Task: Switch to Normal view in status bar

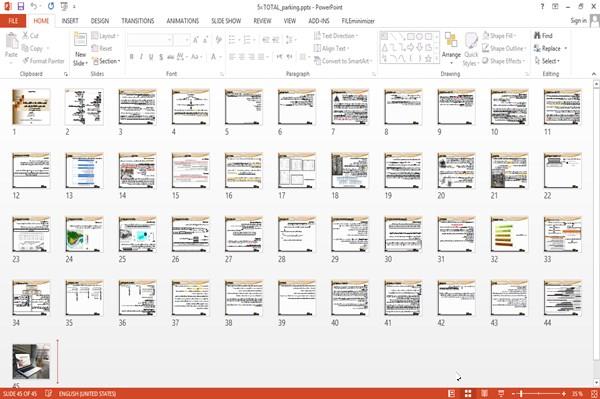Action: point(452,393)
